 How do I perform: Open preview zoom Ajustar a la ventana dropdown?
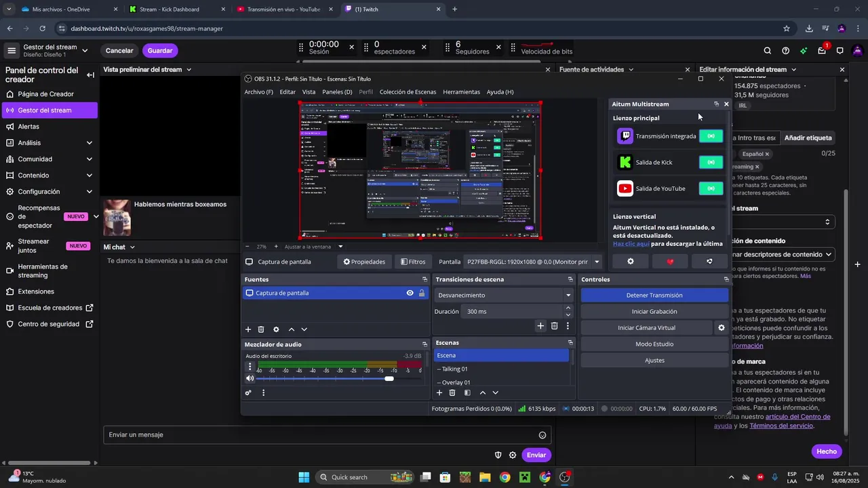[313, 247]
